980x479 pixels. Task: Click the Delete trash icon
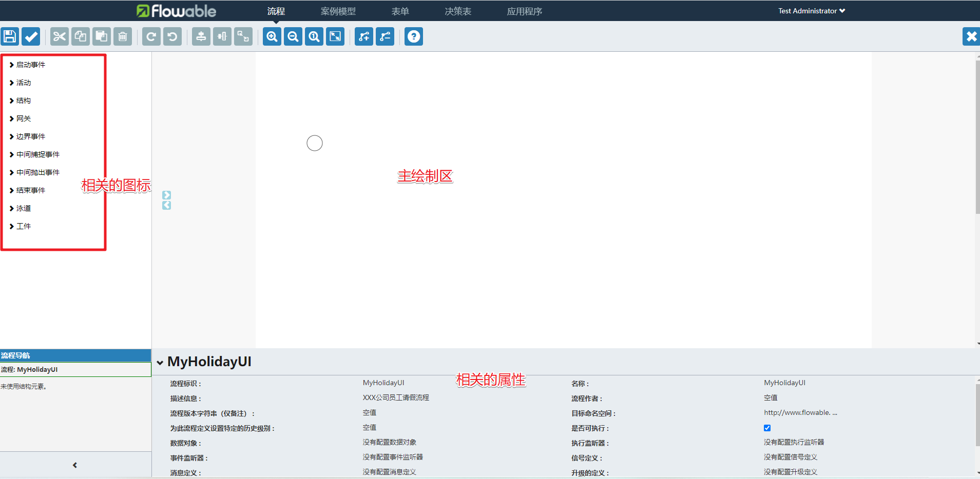122,36
